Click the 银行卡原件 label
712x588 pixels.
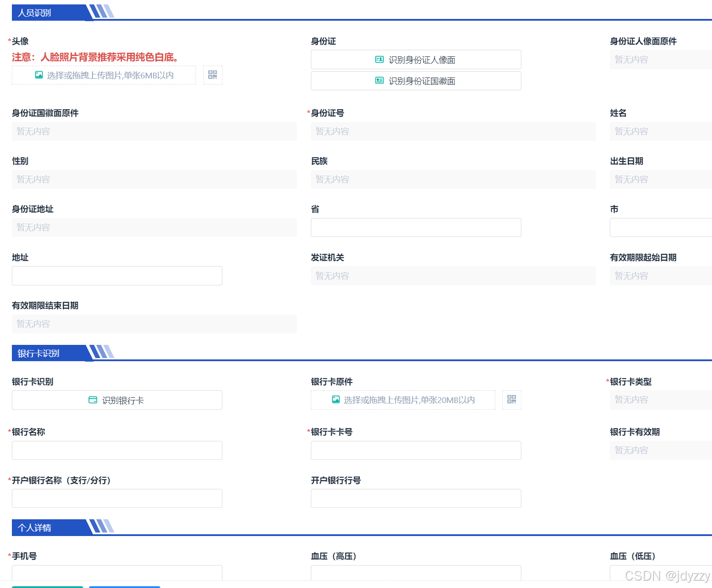(x=332, y=381)
